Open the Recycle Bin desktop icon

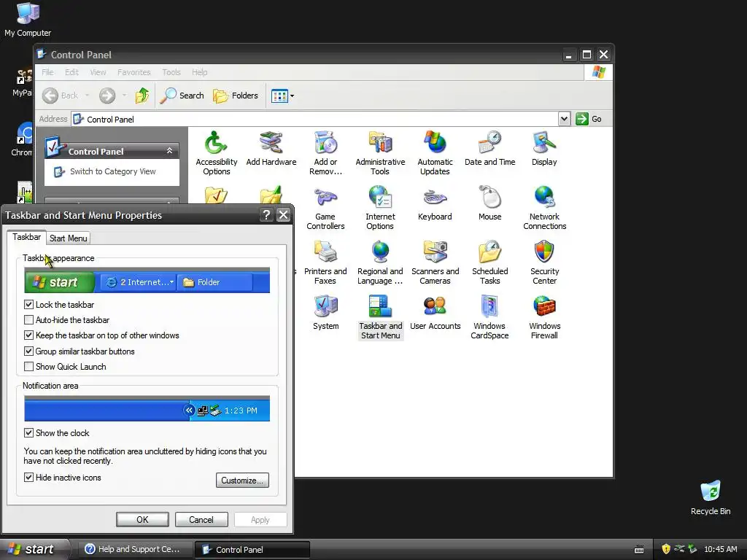[x=711, y=497]
